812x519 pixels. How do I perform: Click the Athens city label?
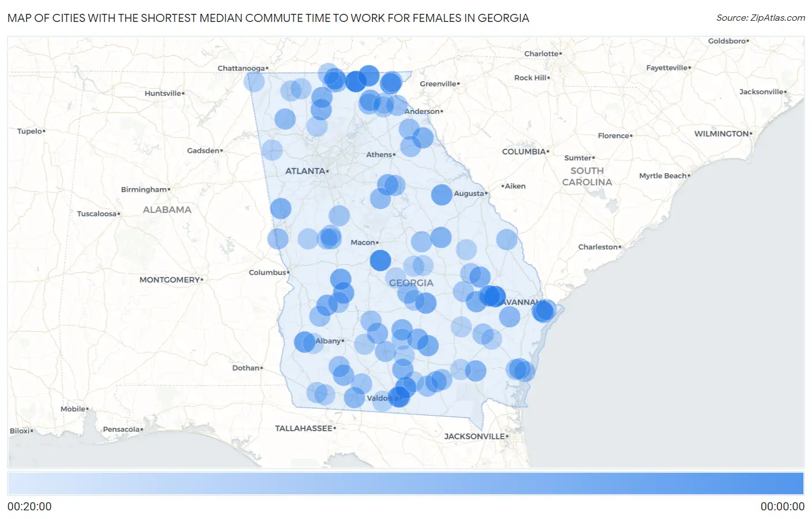pos(379,155)
